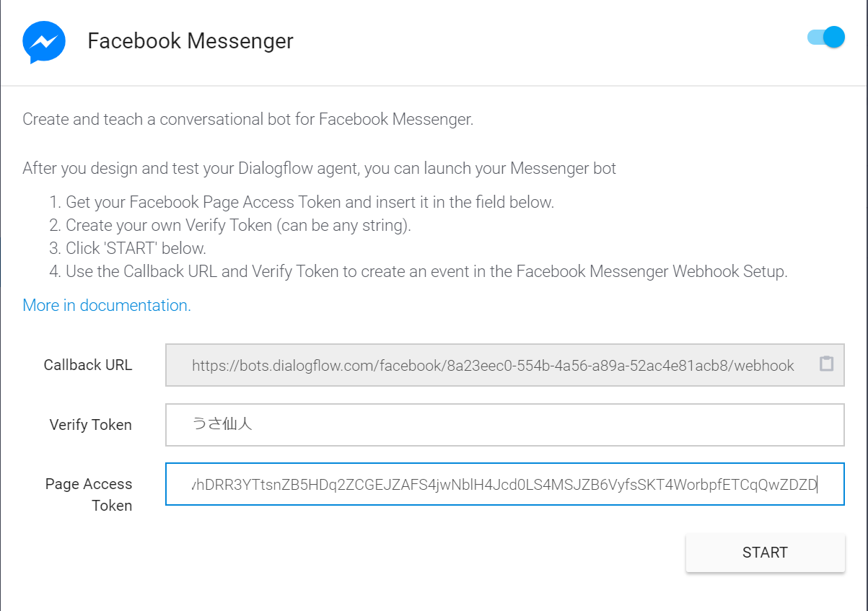The width and height of the screenshot is (868, 611).
Task: Click step 1 about getting Page Access Token
Action: [310, 202]
